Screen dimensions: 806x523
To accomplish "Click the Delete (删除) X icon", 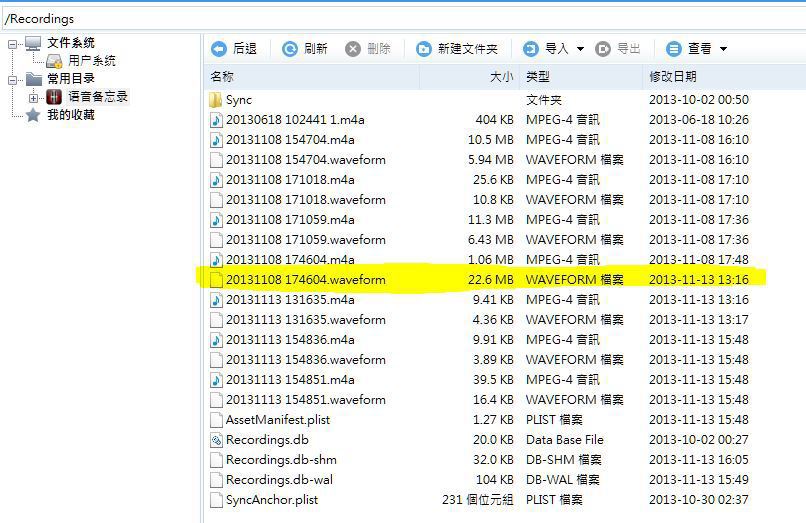I will click(x=353, y=49).
